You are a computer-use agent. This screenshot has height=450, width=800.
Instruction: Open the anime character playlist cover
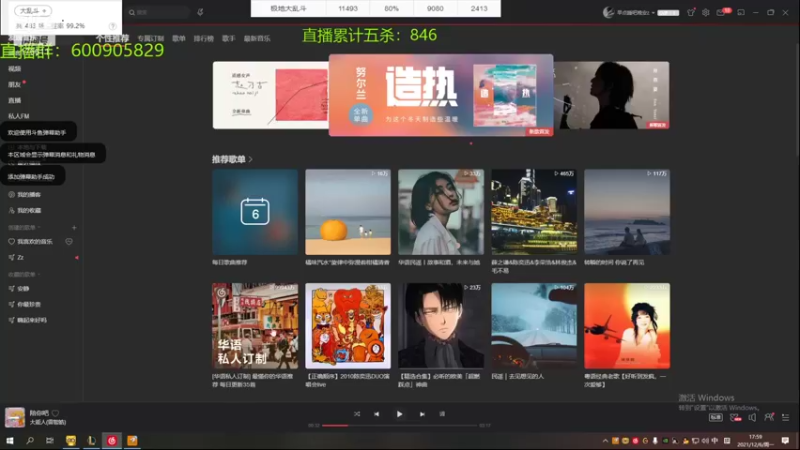point(441,326)
